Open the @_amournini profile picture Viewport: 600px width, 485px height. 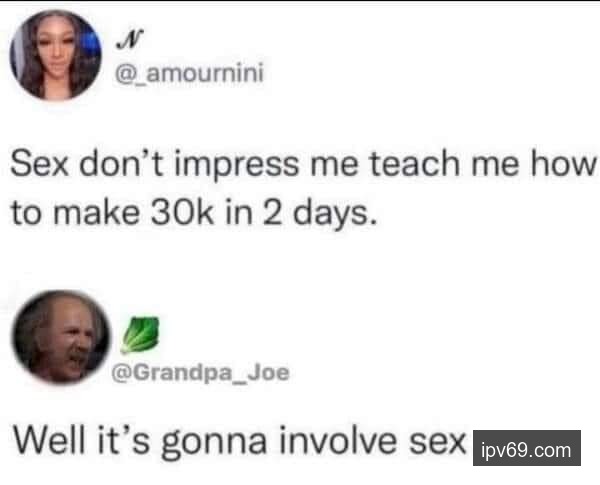point(56,55)
